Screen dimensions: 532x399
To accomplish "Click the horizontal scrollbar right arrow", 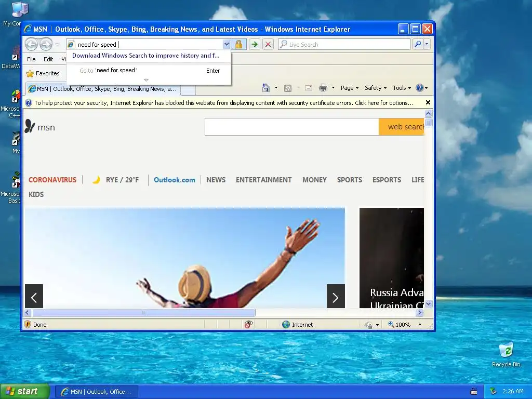I will [x=420, y=312].
